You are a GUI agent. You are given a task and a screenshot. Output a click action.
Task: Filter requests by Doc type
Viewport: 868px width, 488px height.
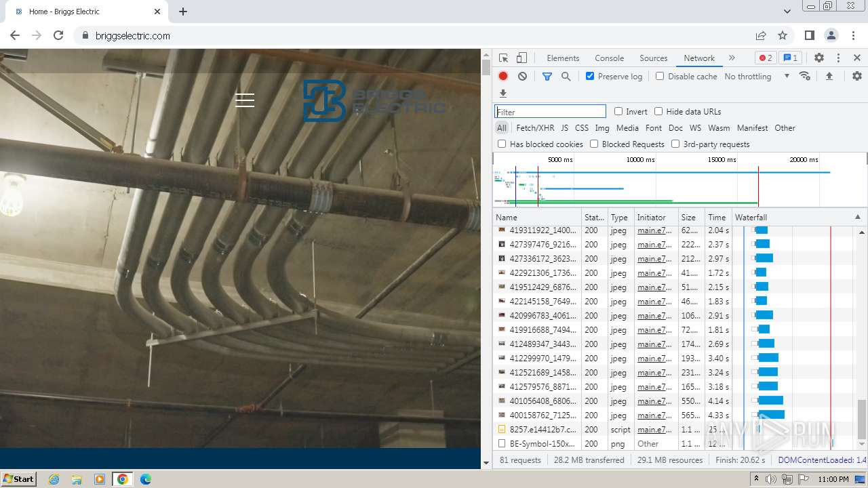[x=675, y=127]
